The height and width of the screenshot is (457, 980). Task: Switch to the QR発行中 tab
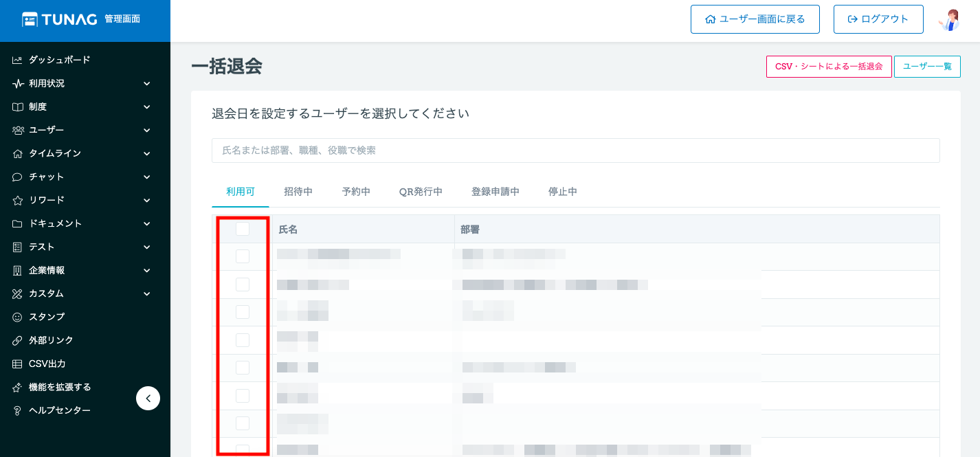pos(421,192)
